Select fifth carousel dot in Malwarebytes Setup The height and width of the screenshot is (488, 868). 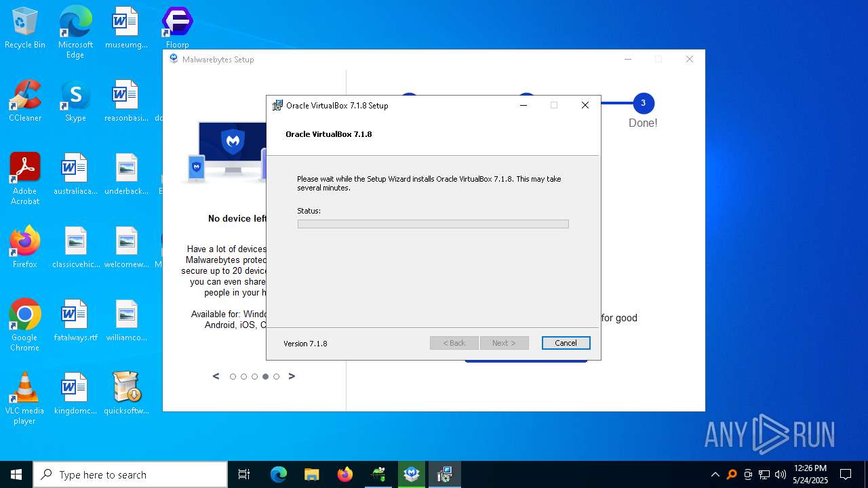(x=276, y=376)
